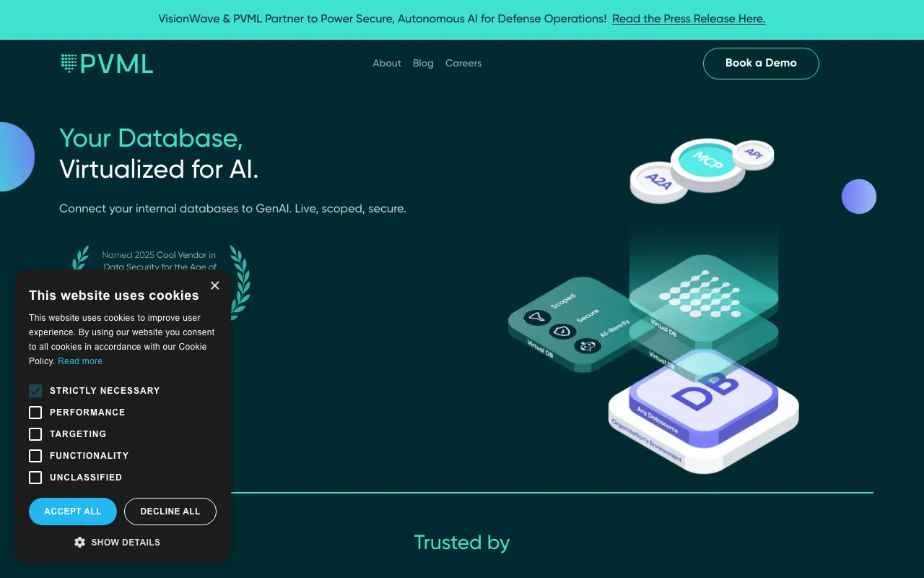The image size is (924, 578).
Task: Click Accept All cookies button
Action: tap(73, 512)
